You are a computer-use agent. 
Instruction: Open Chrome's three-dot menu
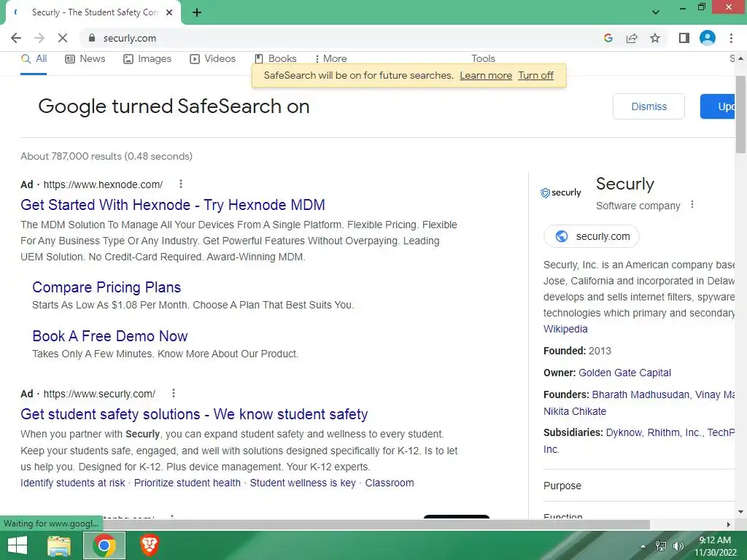tap(731, 38)
